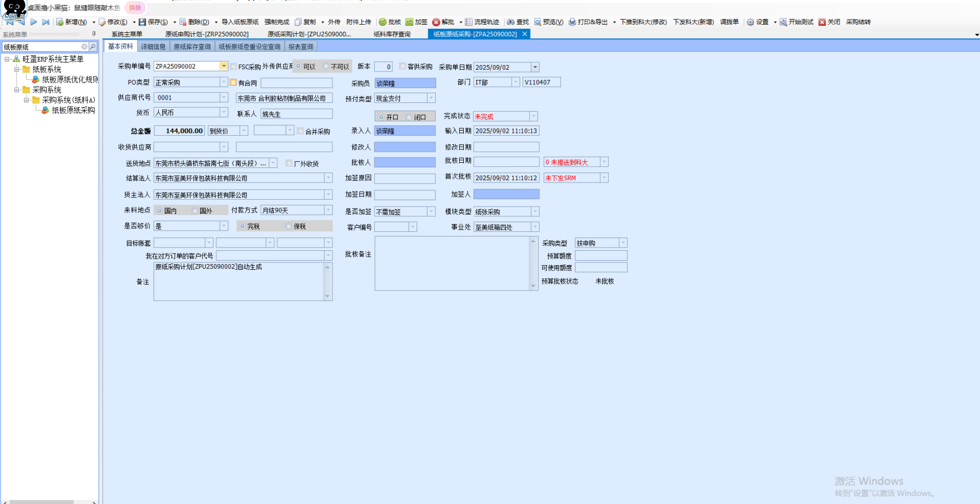Image resolution: width=980 pixels, height=504 pixels.
Task: Click the 加签 countersign icon
Action: point(409,22)
